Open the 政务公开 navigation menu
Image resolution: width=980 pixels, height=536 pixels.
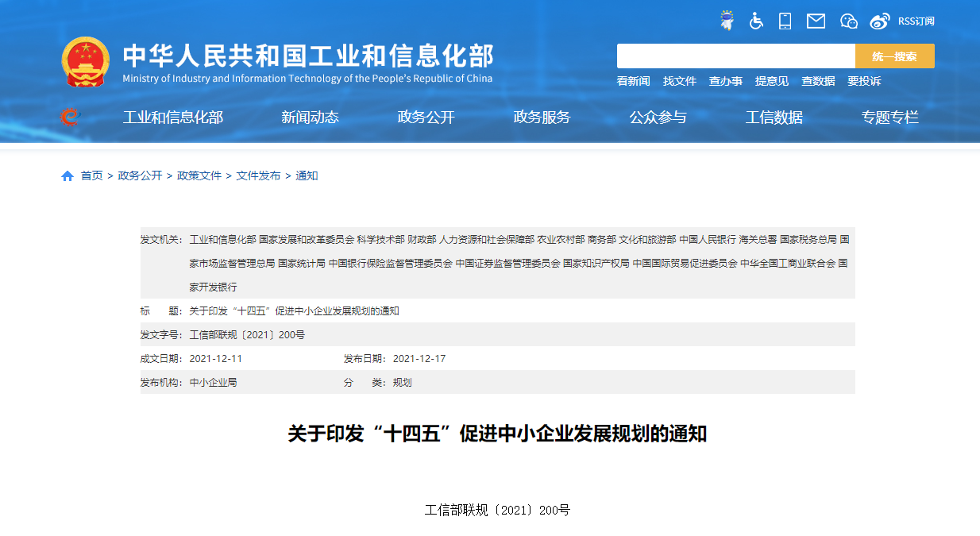pyautogui.click(x=426, y=118)
